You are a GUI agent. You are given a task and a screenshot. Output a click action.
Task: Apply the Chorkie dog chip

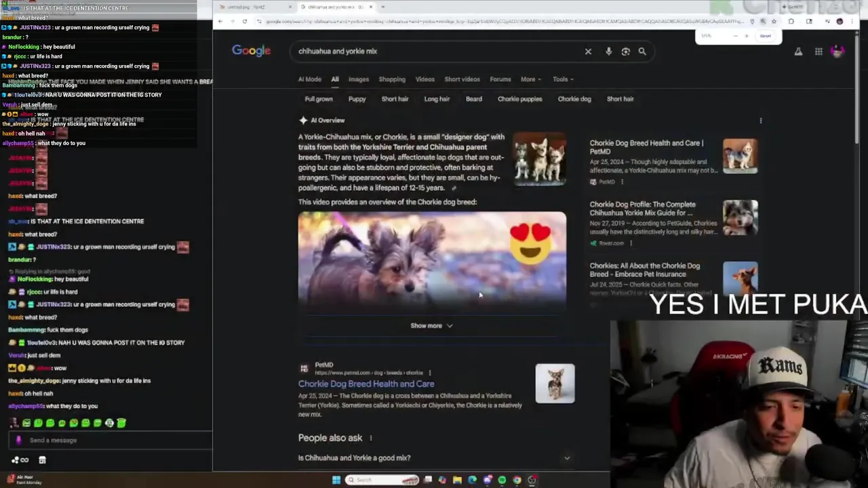(574, 99)
